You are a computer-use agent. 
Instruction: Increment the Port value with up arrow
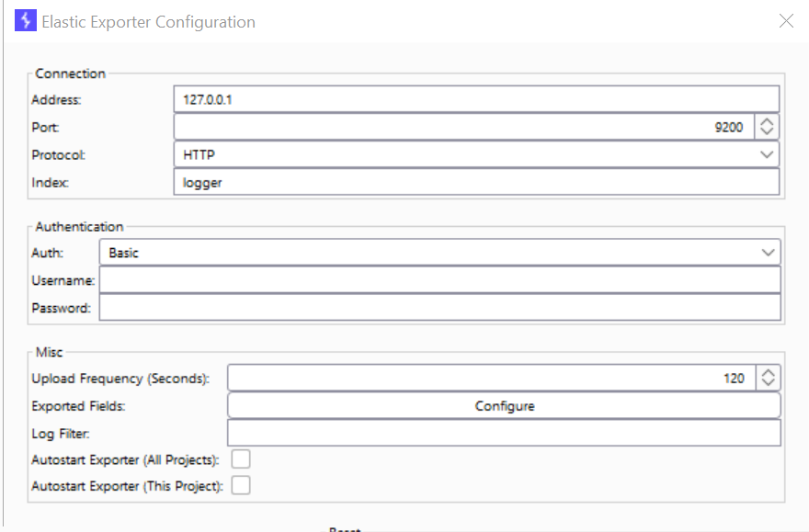click(767, 121)
